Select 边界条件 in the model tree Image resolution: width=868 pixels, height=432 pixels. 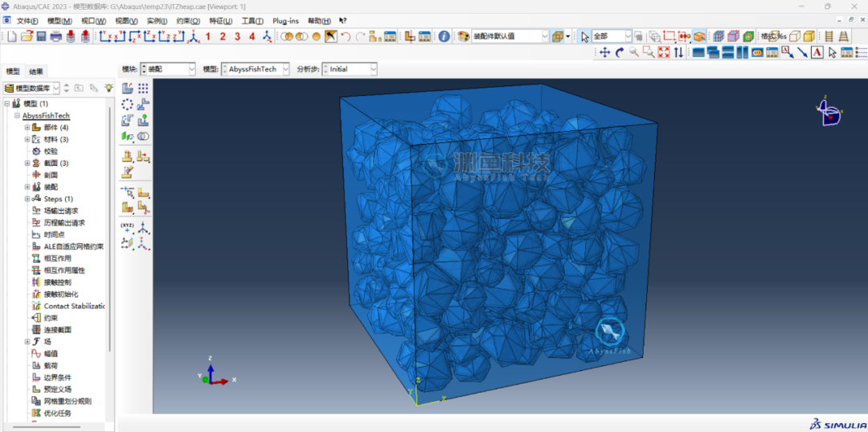(x=58, y=377)
